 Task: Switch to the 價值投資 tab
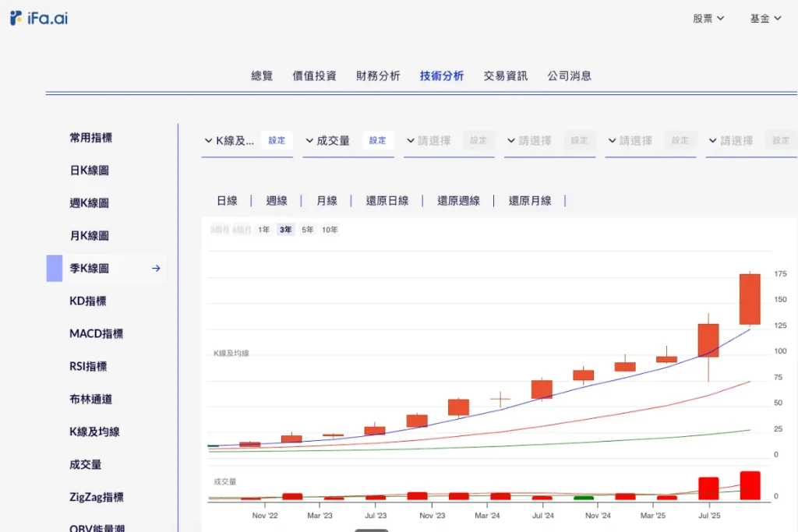pos(315,76)
